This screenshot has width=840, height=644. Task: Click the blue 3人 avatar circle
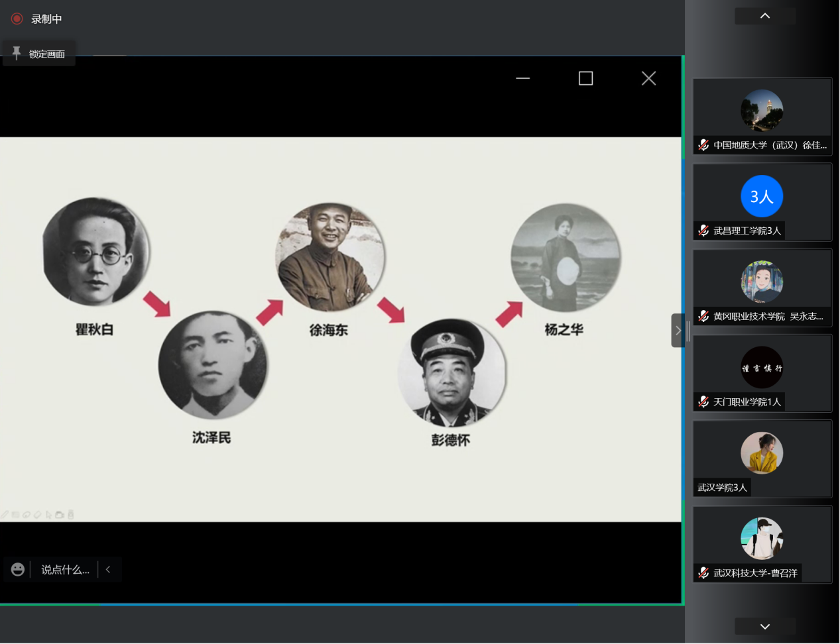coord(762,196)
